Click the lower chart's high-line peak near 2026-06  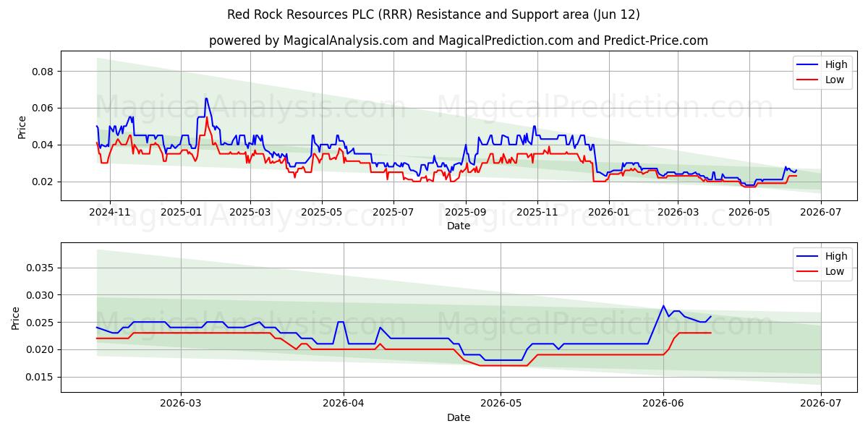(x=663, y=306)
